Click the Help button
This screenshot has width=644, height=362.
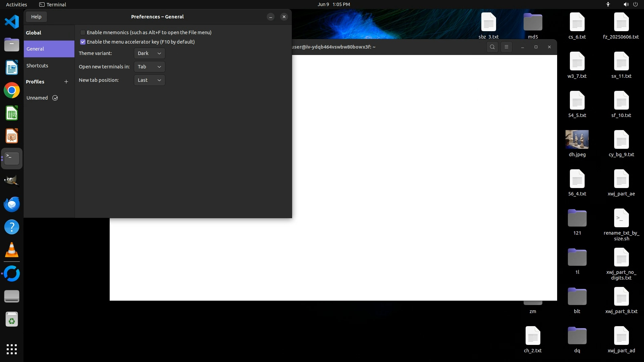tap(36, 17)
